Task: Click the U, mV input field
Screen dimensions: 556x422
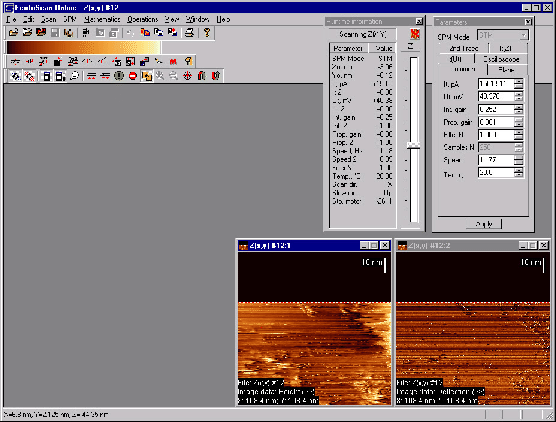Action: click(x=496, y=96)
